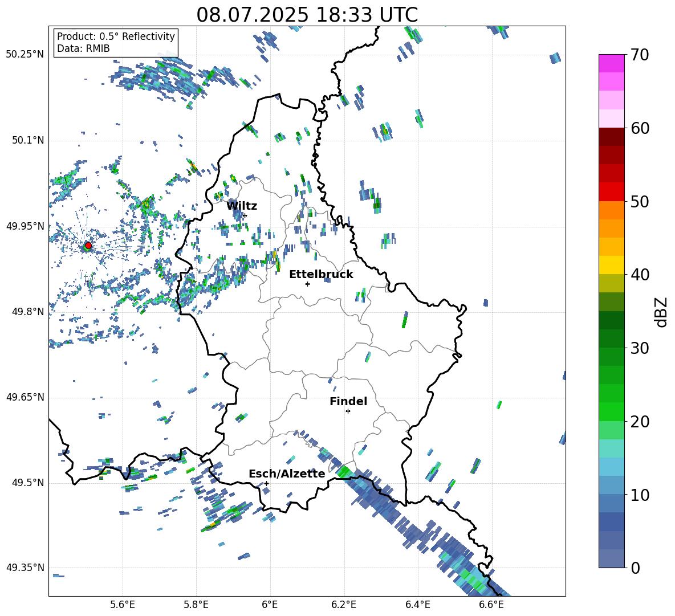Click the red radar location marker
This screenshot has height=616, width=675.
point(88,245)
